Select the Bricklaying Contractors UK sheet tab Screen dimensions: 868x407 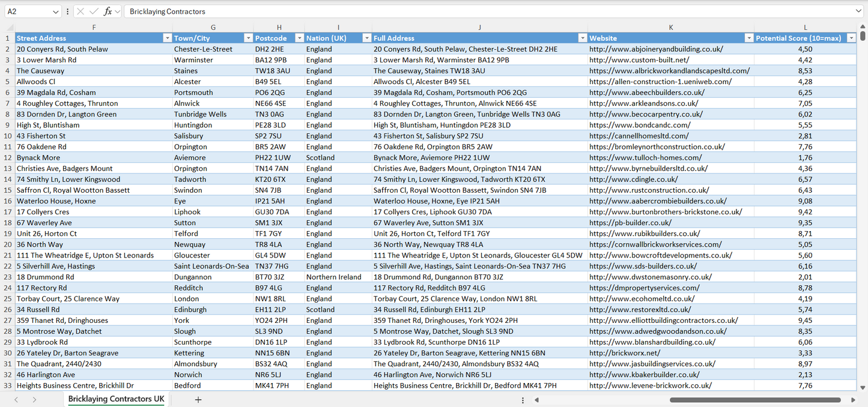click(115, 399)
